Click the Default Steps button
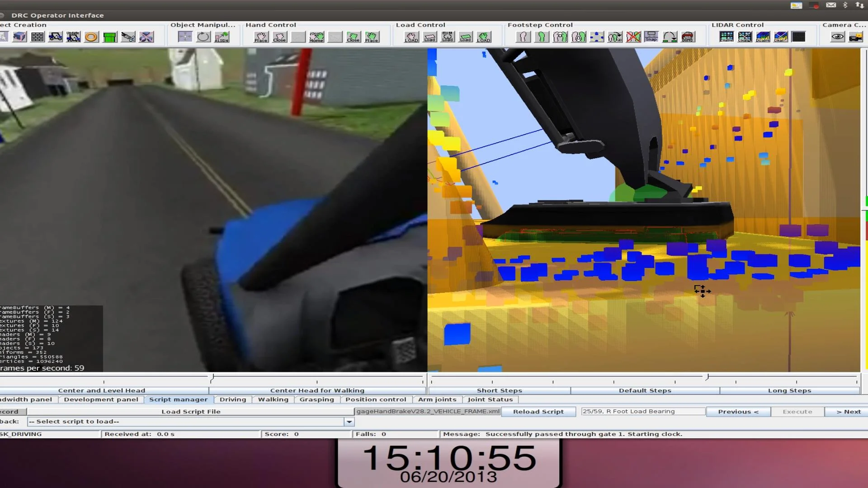 tap(645, 390)
